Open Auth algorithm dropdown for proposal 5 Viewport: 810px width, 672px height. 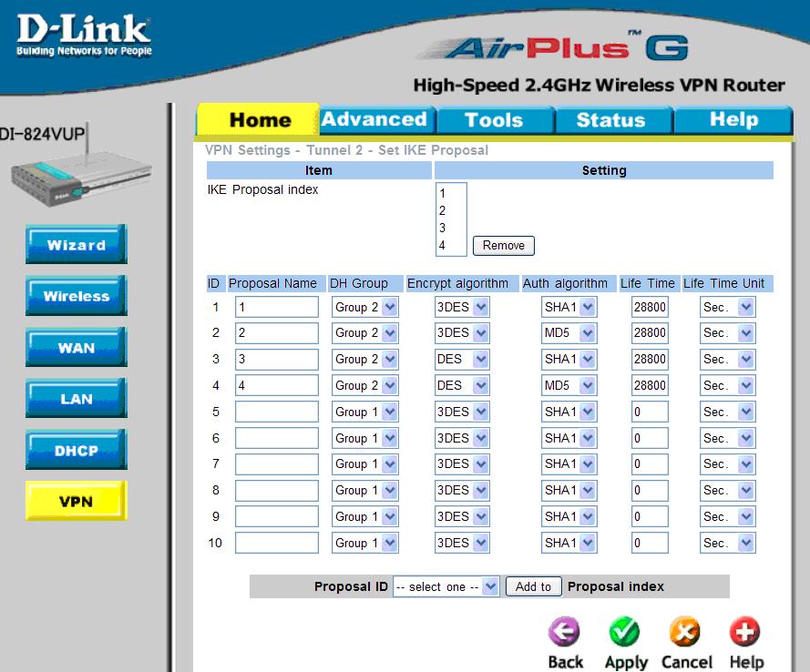click(569, 412)
